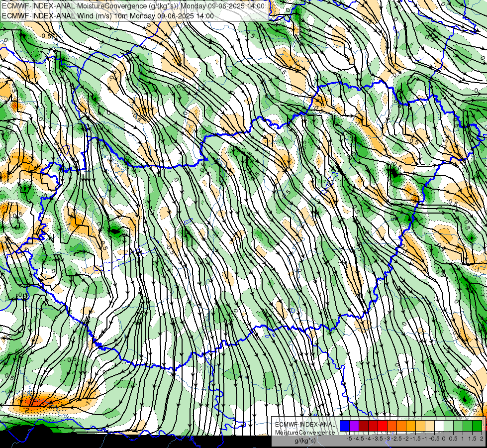Click the purple swatch in the legend

[354, 426]
